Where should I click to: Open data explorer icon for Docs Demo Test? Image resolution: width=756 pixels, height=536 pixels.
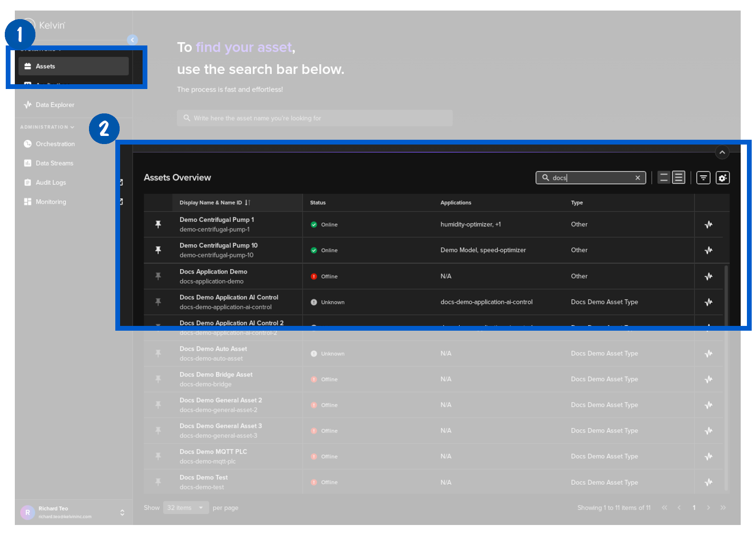708,482
